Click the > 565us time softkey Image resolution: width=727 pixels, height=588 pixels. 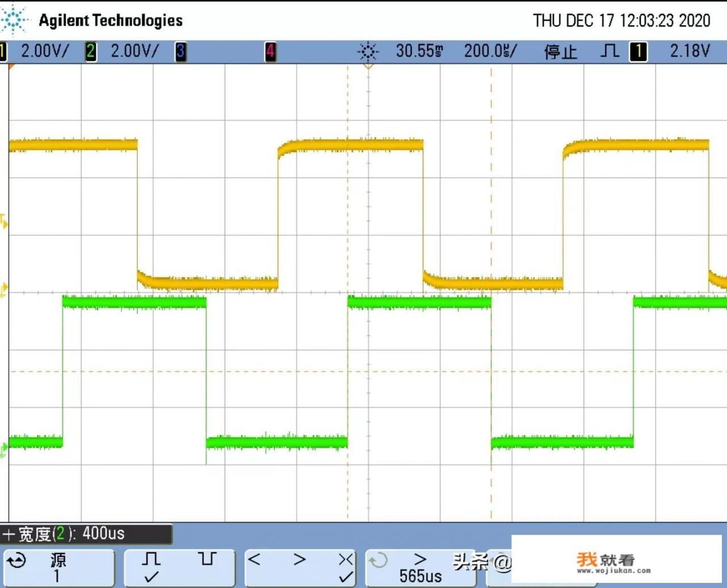click(x=421, y=568)
